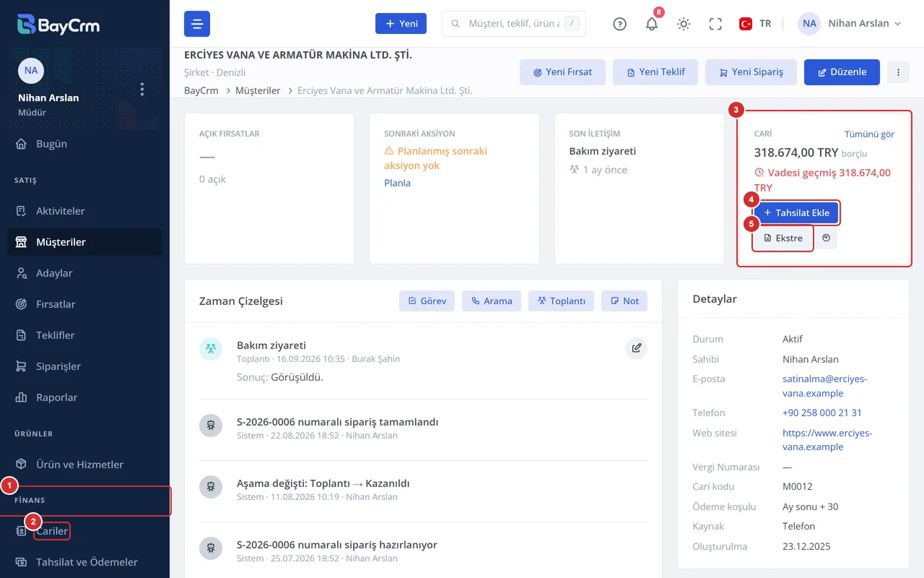This screenshot has height=578, width=924.
Task: Click the Yeni Sipariş button
Action: pos(751,72)
